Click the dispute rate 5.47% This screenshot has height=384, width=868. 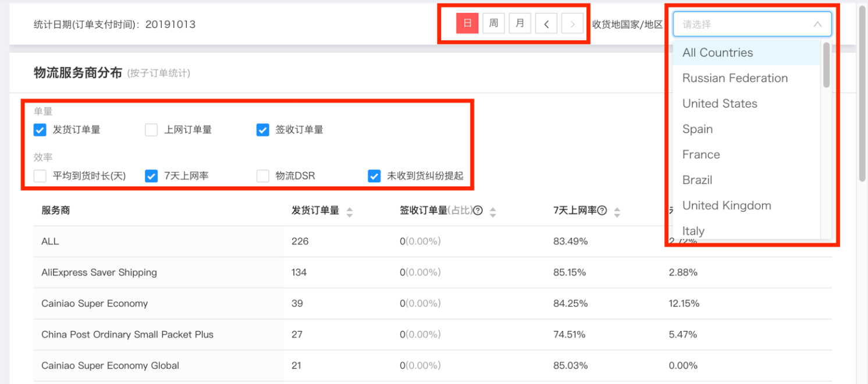[683, 335]
